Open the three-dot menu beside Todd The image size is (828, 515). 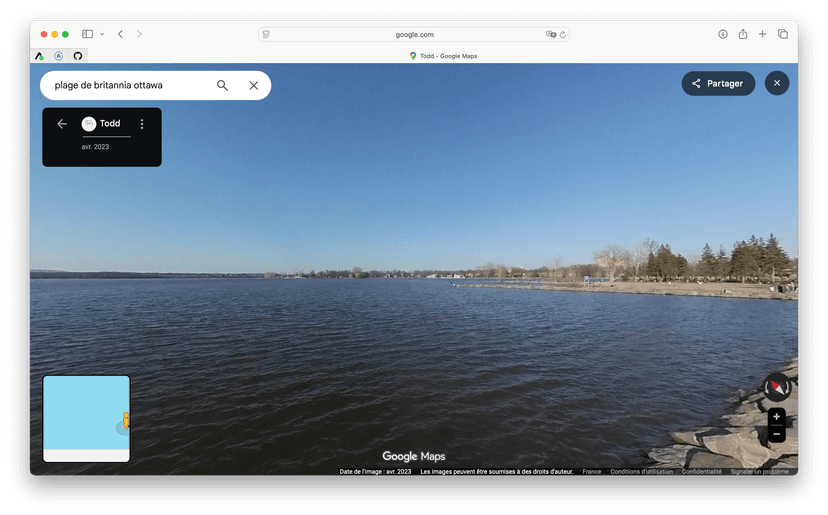(x=142, y=124)
